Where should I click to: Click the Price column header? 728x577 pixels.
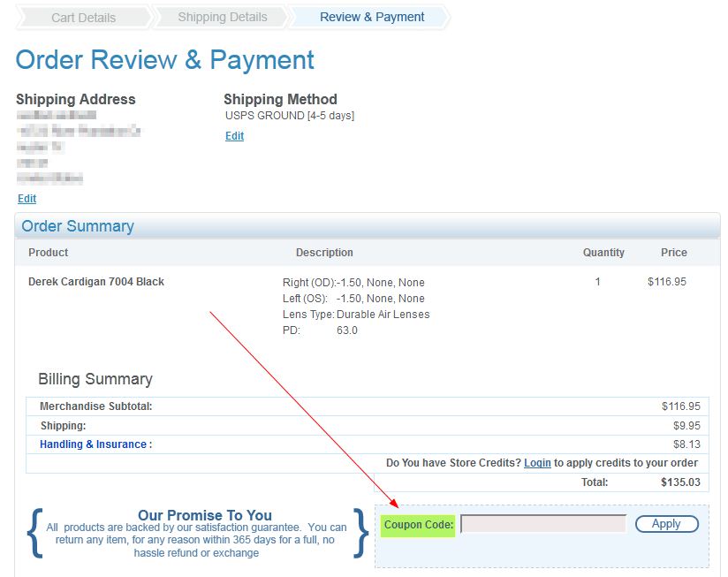tap(673, 253)
